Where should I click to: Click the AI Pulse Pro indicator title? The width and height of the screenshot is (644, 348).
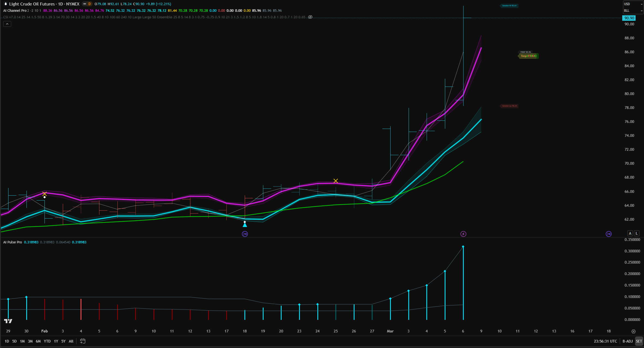12,242
